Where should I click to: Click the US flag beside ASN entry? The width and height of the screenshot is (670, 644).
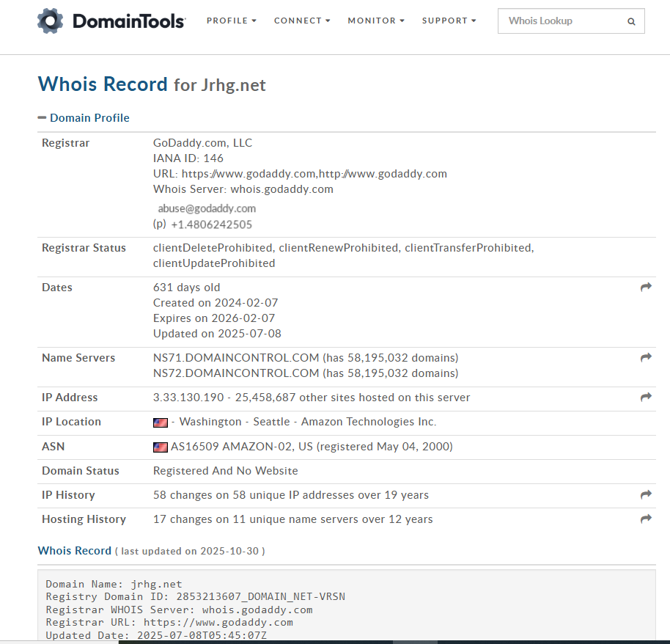click(x=160, y=447)
